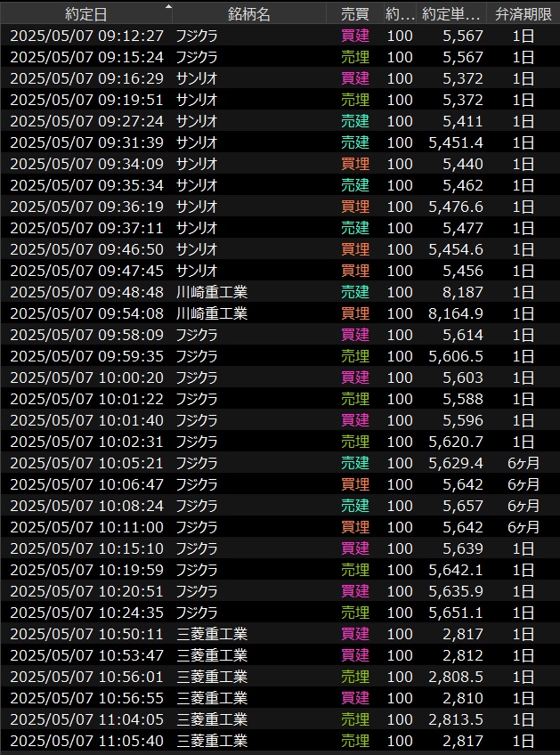Click 売埋 in the 09:19:51 row
Screen dimensions: 560x755
tap(355, 100)
